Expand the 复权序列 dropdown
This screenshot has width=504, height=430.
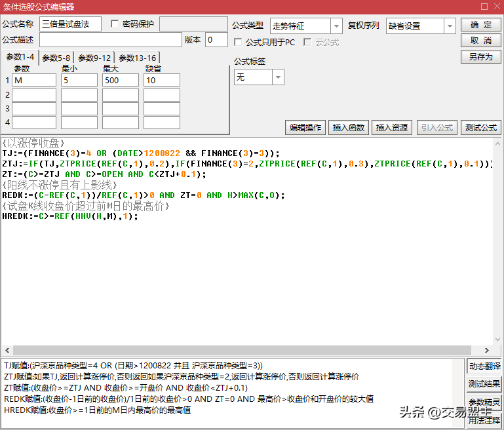pyautogui.click(x=450, y=26)
